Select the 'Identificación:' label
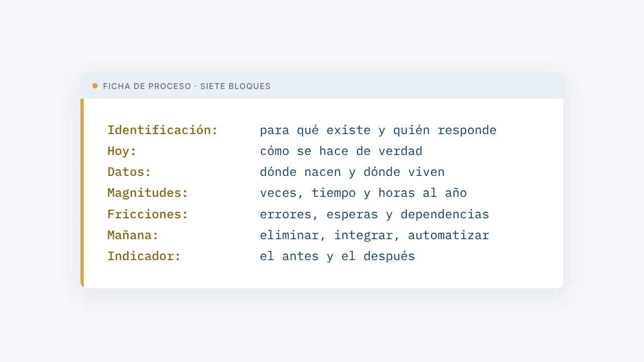Screen dimensions: 644x362 163,130
